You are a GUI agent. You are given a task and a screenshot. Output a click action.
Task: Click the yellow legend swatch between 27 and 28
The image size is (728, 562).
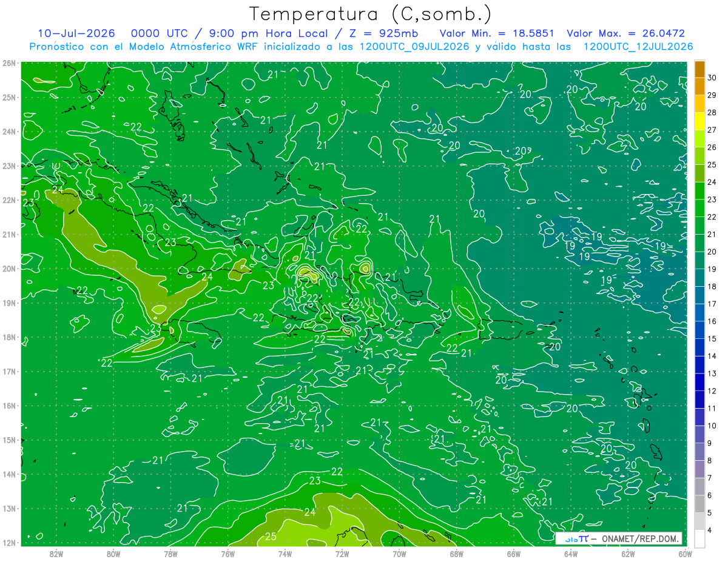click(x=699, y=121)
